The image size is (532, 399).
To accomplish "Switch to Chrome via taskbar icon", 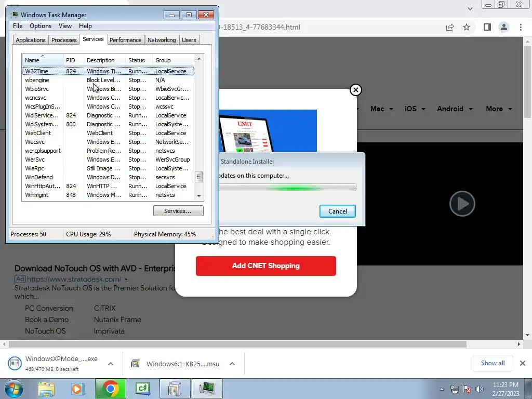I will 111,389.
